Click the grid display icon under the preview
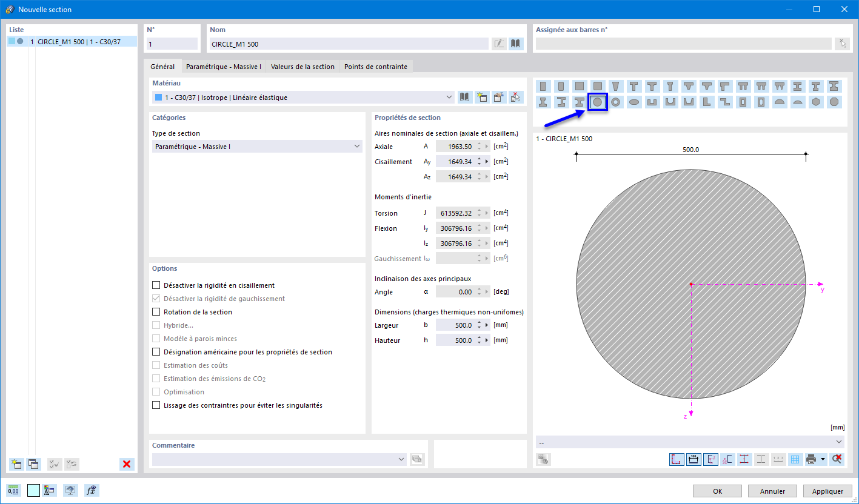This screenshot has height=504, width=859. [795, 459]
